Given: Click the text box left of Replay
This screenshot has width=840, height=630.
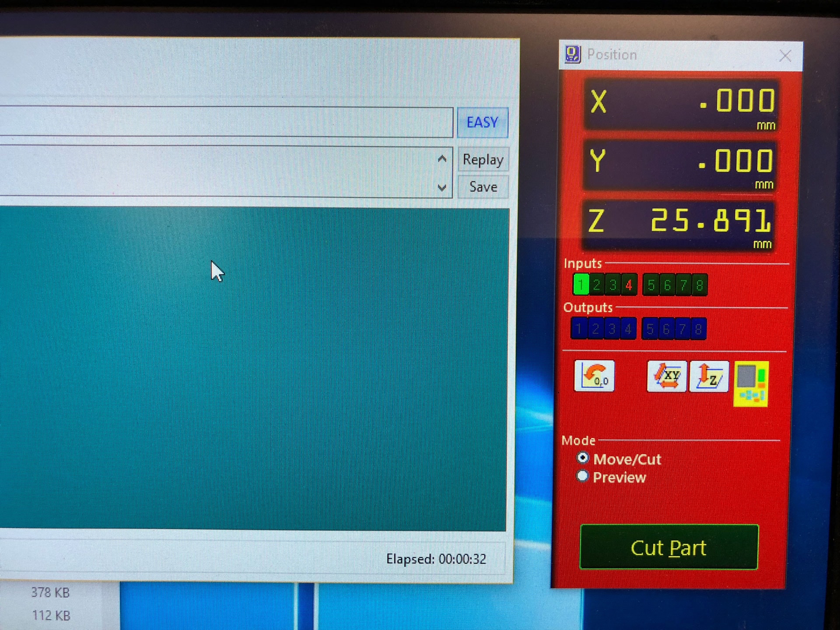Looking at the screenshot, I should pos(226,172).
